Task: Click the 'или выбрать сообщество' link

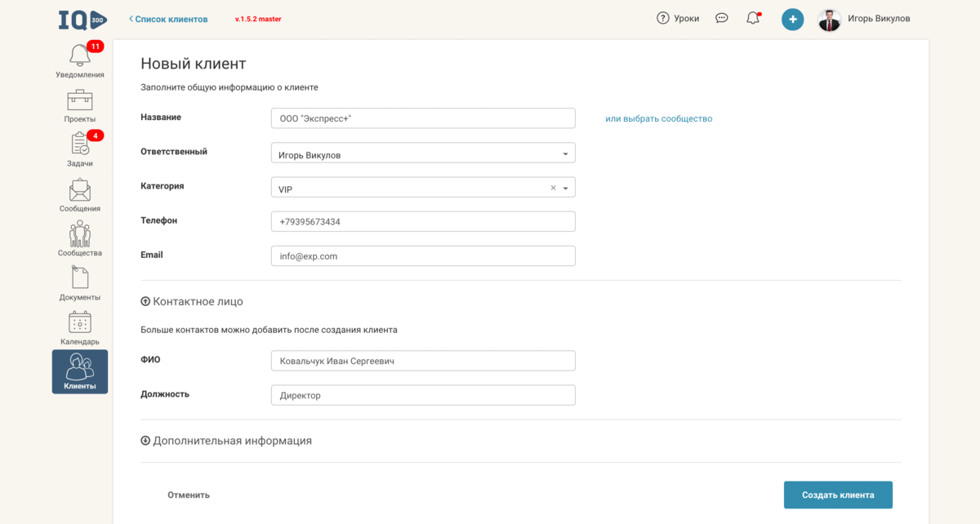Action: 658,119
